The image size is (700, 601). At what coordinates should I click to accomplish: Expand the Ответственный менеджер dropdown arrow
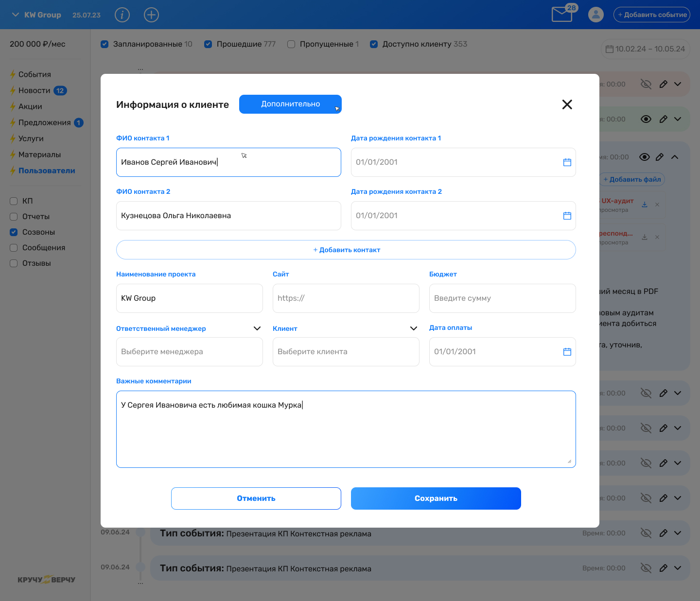(257, 328)
